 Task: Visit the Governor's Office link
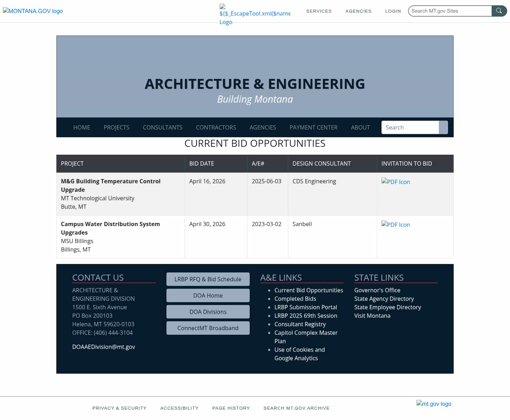click(x=377, y=290)
